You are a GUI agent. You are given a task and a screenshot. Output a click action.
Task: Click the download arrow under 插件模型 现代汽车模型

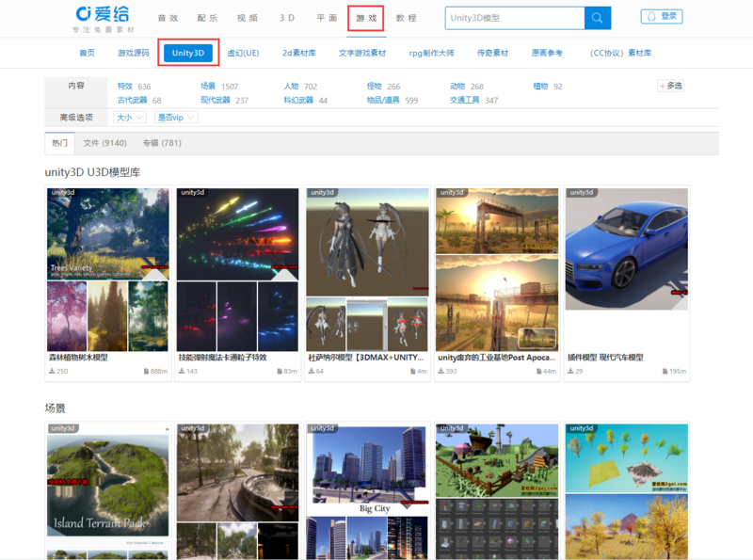(x=571, y=370)
